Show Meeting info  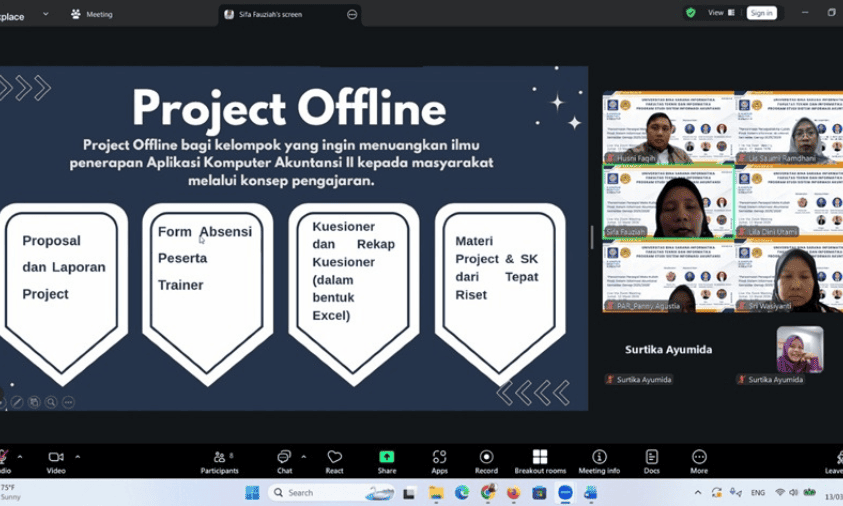599,461
